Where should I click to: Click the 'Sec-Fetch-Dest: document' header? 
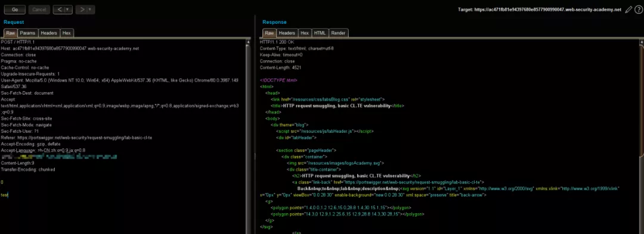click(x=27, y=93)
